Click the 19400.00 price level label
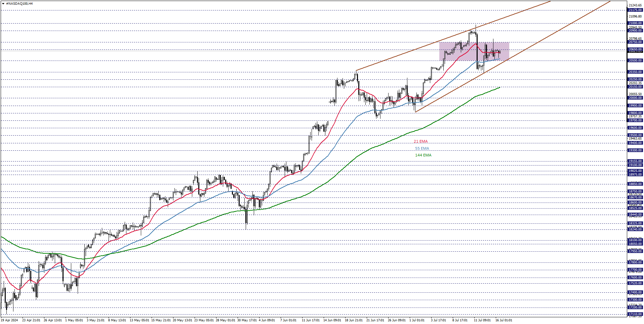644x324 pixels. (635, 143)
